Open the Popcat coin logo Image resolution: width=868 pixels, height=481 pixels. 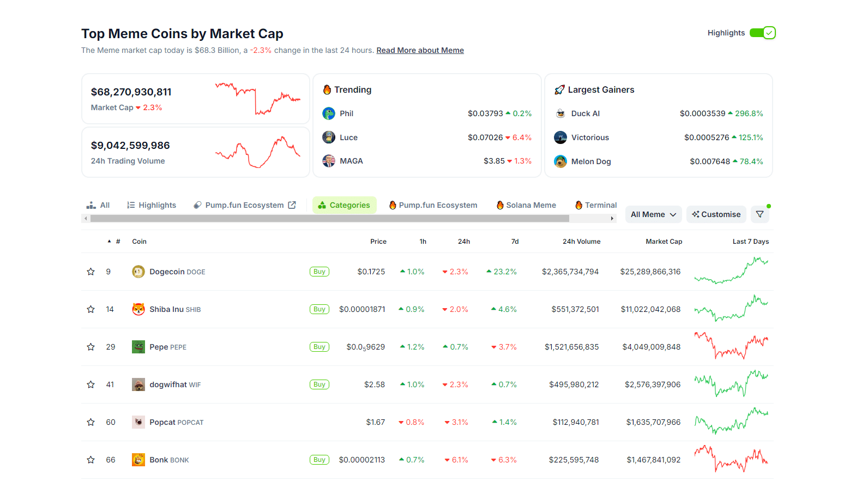[138, 422]
